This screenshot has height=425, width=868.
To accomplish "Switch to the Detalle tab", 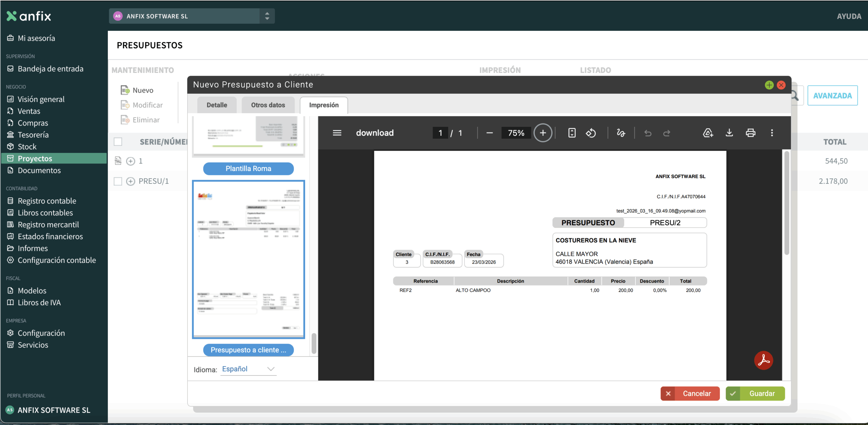I will 217,105.
